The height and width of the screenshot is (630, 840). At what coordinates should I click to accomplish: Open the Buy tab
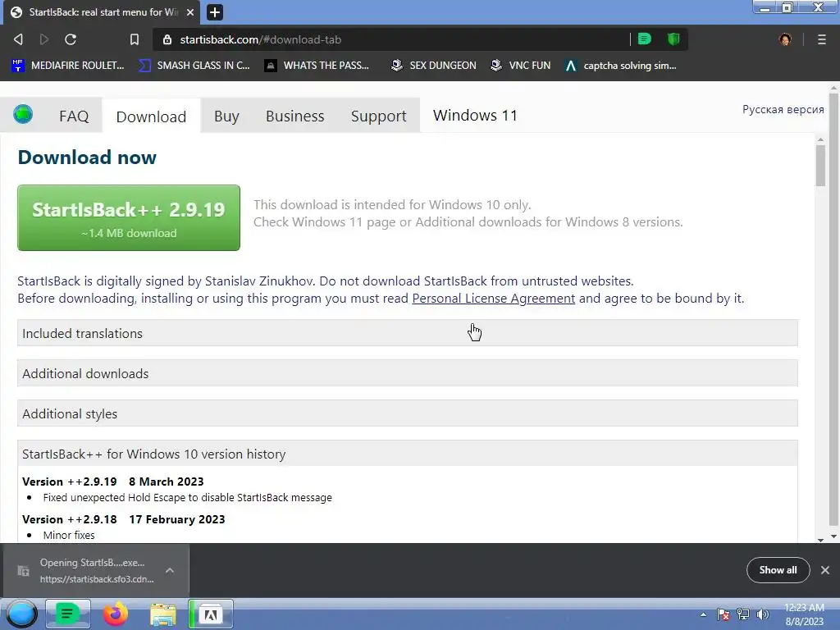pos(226,116)
